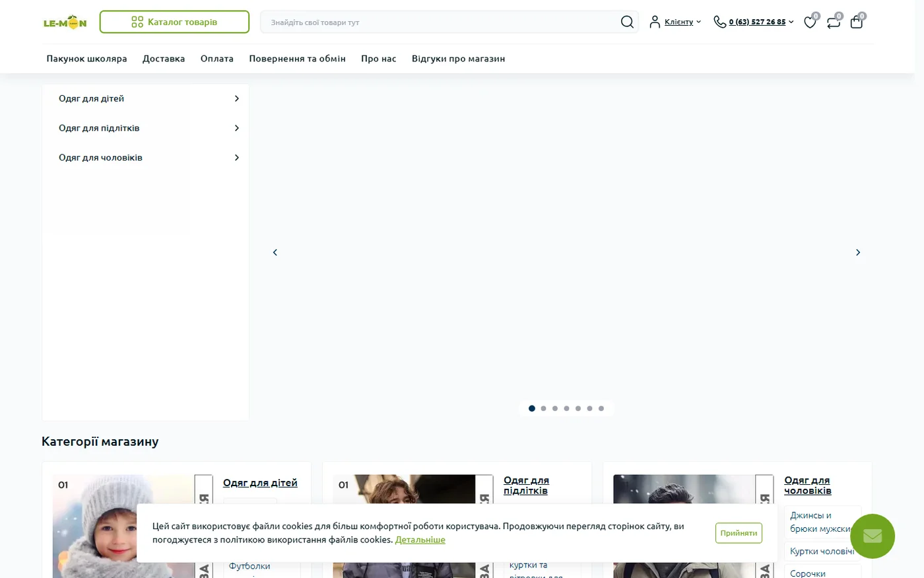Screen dimensions: 924x578
Task: Accept cookies with Прийняти button
Action: click(x=739, y=533)
